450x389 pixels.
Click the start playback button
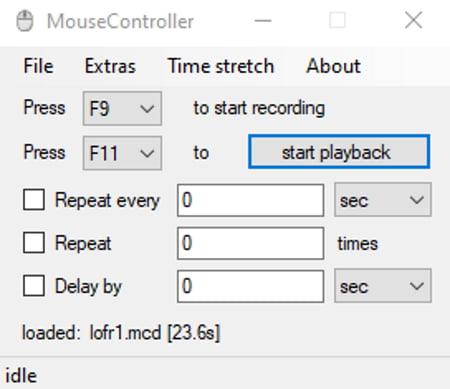pyautogui.click(x=339, y=152)
